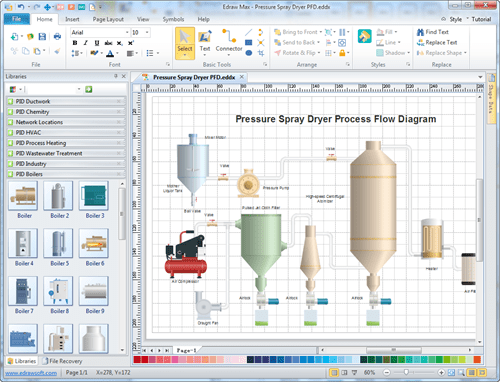Select Boiler 5 shape
This screenshot has width=500, height=382.
tap(58, 243)
